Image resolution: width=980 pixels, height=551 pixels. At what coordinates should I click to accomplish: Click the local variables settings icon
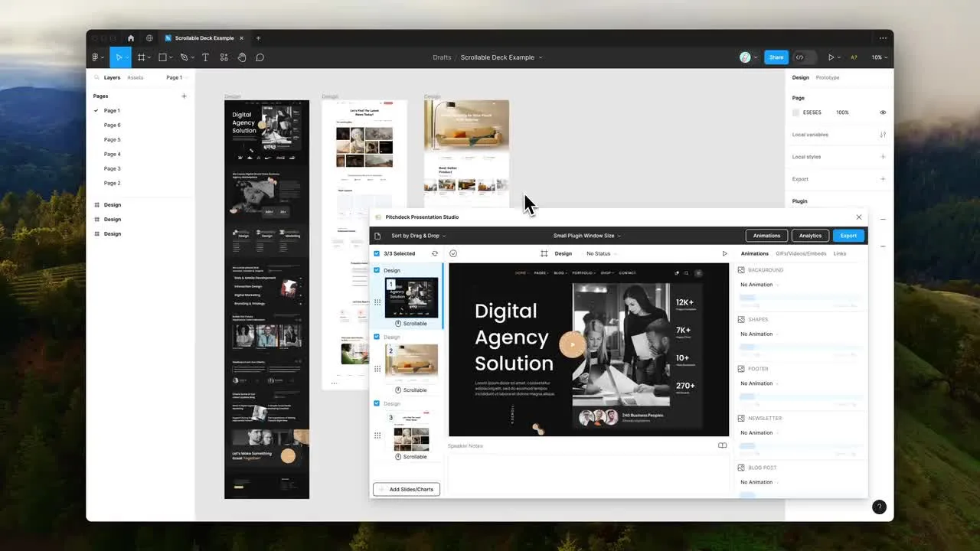pyautogui.click(x=883, y=135)
